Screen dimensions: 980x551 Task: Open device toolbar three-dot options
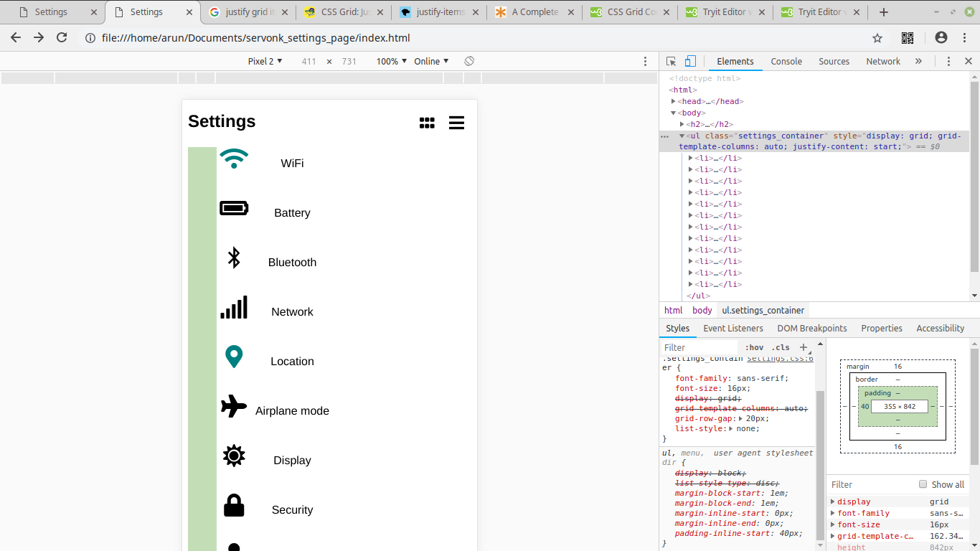pos(645,62)
